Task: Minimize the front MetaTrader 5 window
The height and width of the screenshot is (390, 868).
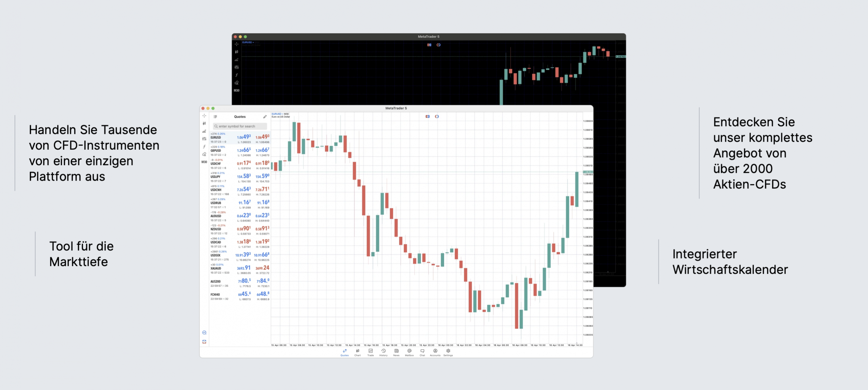Action: coord(208,108)
